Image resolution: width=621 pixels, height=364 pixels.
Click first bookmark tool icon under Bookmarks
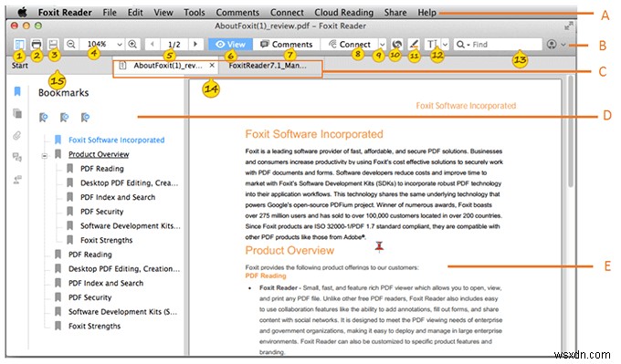44,117
